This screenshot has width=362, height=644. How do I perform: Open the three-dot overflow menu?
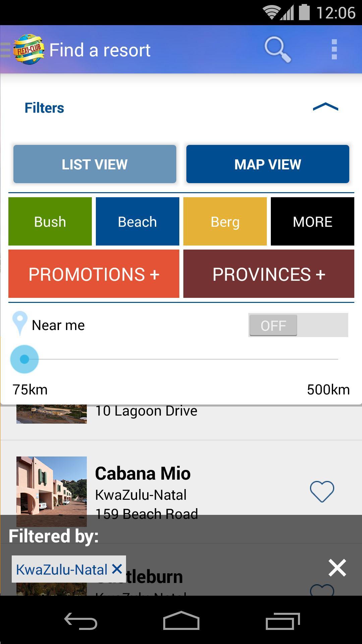click(334, 49)
